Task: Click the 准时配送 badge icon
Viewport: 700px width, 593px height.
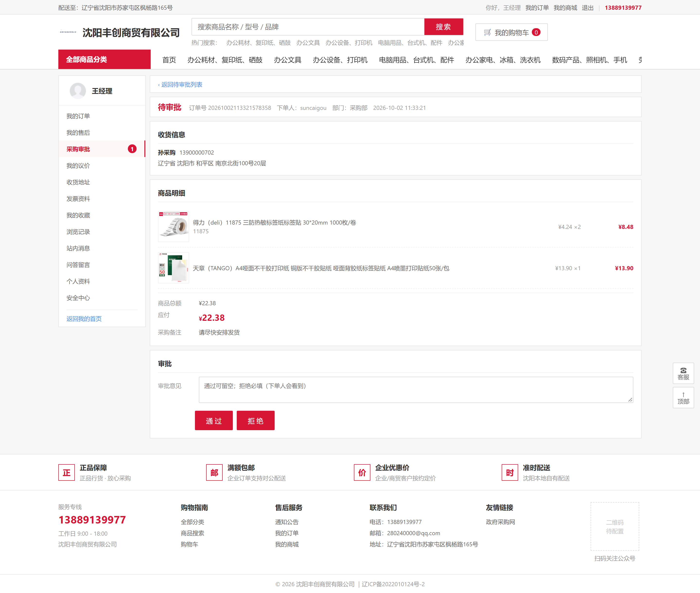Action: [510, 473]
